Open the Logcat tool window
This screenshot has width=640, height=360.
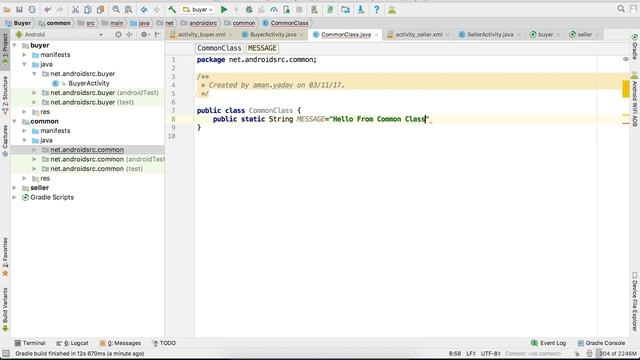pyautogui.click(x=72, y=343)
